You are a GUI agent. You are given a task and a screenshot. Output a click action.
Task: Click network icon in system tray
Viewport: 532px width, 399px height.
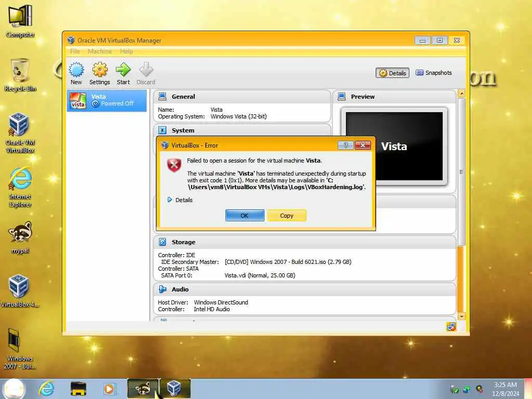click(x=467, y=389)
